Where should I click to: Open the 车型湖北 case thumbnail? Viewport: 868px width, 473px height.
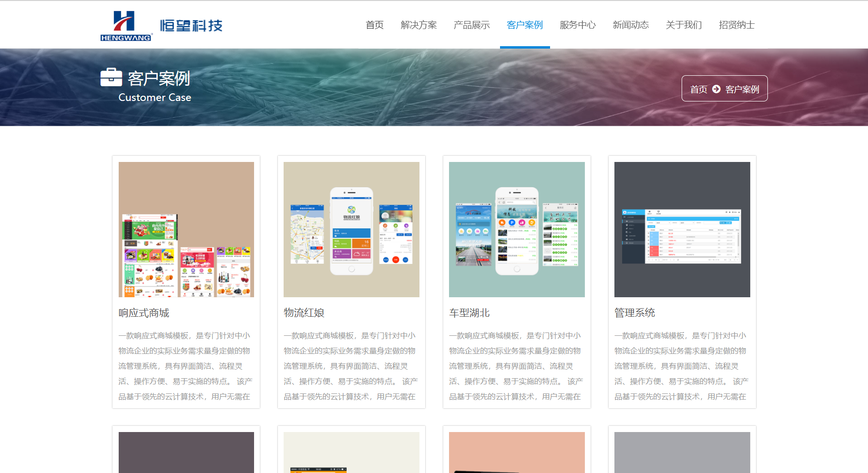pos(517,230)
